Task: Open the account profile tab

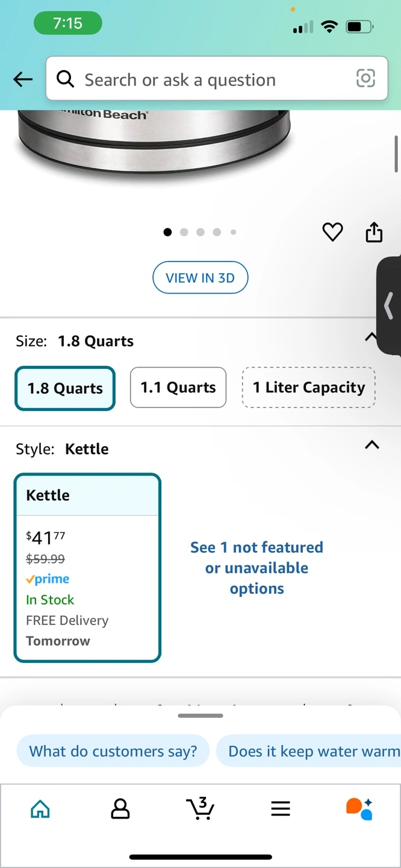Action: coord(120,808)
